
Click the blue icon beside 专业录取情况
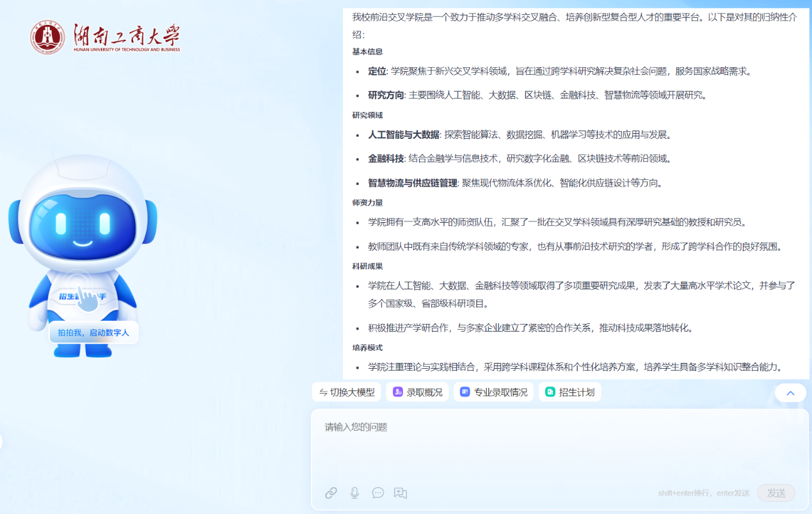pos(465,392)
